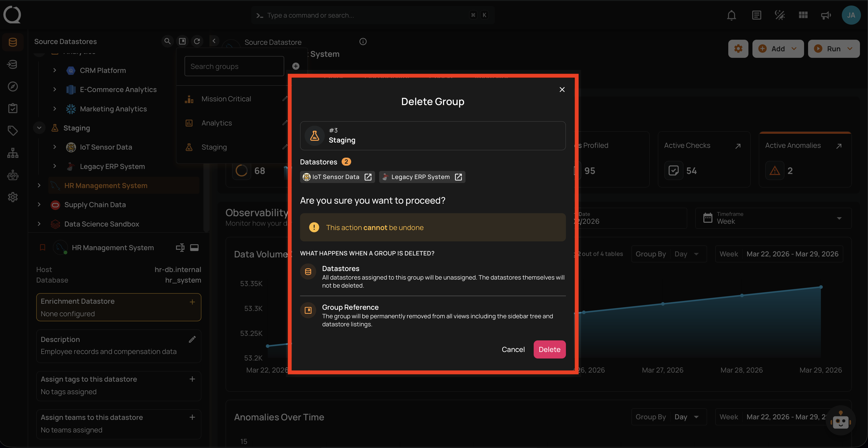
Task: Open IoT Sensor Data external link icon
Action: (368, 177)
